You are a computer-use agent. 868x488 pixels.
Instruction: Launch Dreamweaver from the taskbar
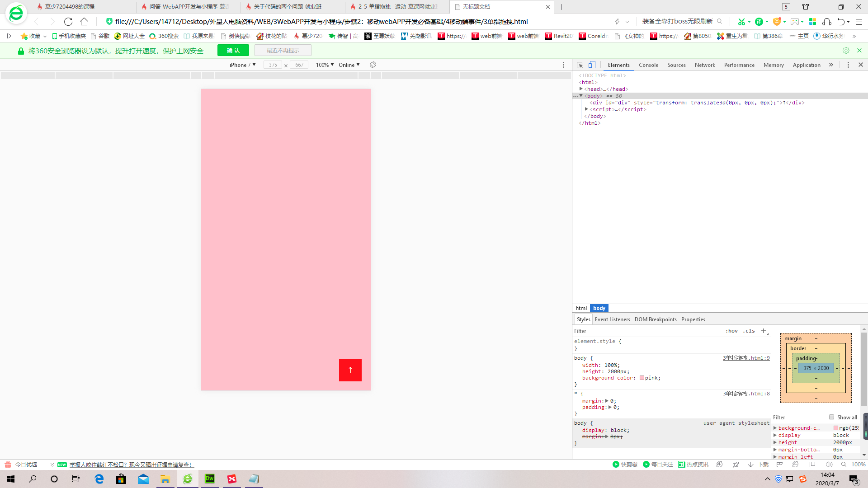210,479
